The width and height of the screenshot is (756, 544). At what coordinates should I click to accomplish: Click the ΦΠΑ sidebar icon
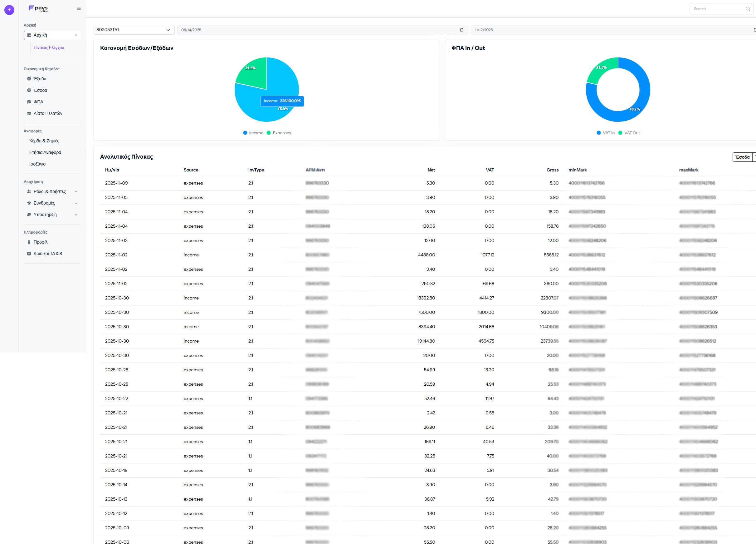click(29, 102)
